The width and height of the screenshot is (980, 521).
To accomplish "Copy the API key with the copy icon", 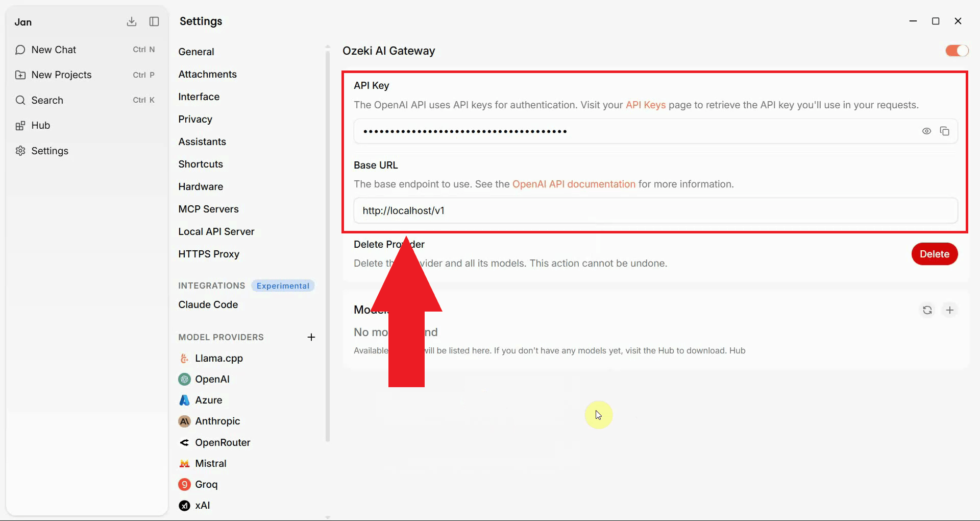I will [945, 131].
